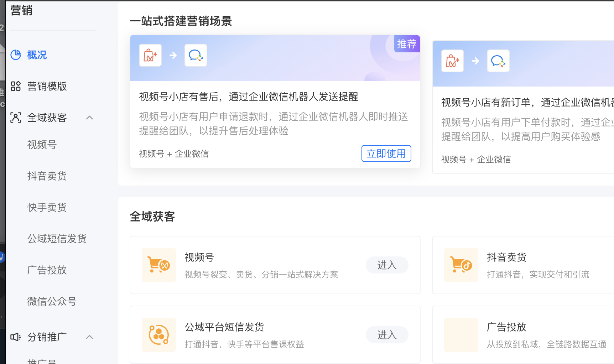Click the 抖音卖货 cart icon with Douyin logo
The height and width of the screenshot is (364, 614).
461,265
